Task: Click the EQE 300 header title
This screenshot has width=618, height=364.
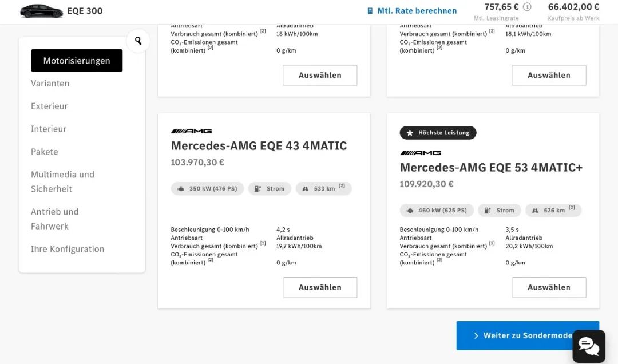Action: click(85, 11)
